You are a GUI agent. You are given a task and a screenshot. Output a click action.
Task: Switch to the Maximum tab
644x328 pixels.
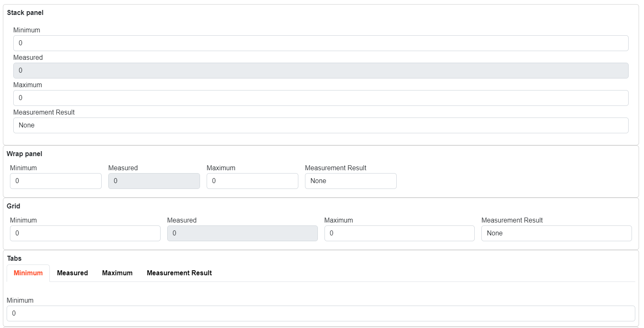click(117, 273)
